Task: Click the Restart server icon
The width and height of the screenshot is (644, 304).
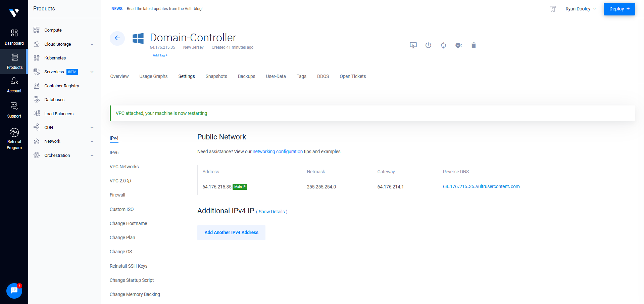Action: pyautogui.click(x=443, y=45)
